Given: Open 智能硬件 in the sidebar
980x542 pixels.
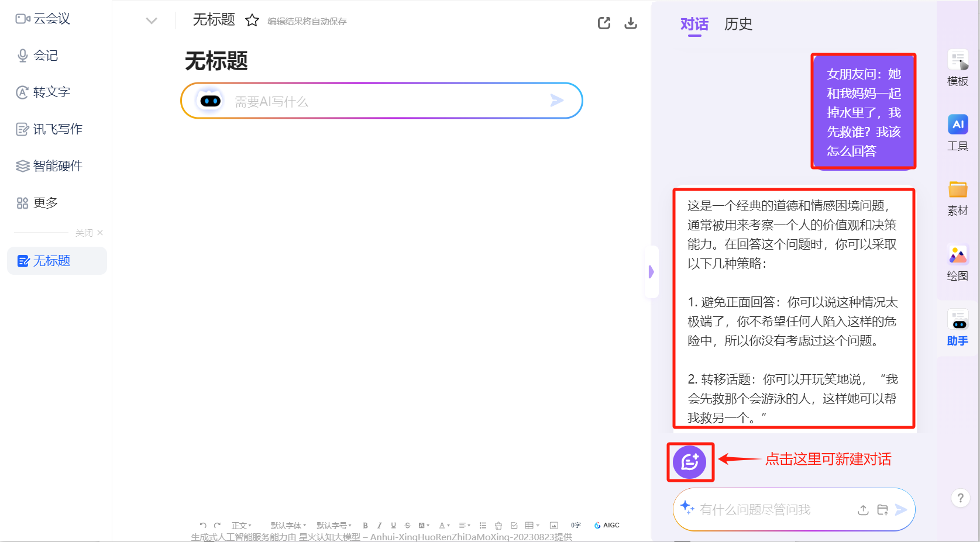Looking at the screenshot, I should [x=49, y=166].
